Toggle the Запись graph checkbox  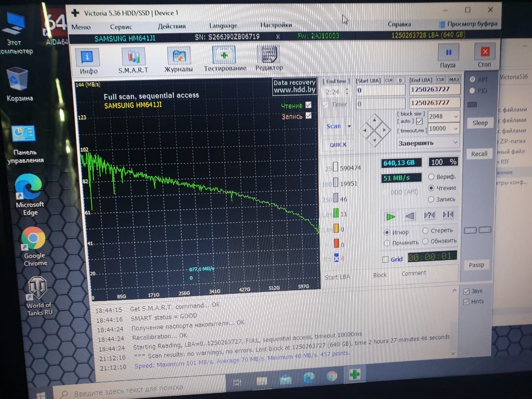[x=308, y=116]
